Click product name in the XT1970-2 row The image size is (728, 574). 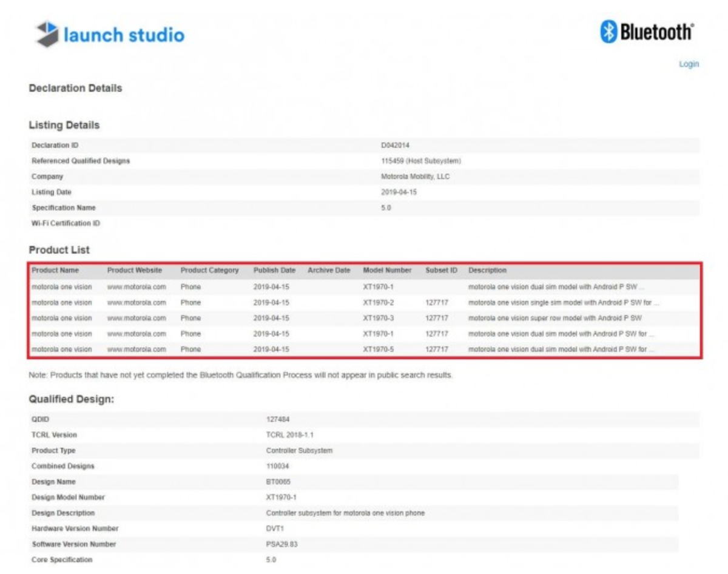62,302
